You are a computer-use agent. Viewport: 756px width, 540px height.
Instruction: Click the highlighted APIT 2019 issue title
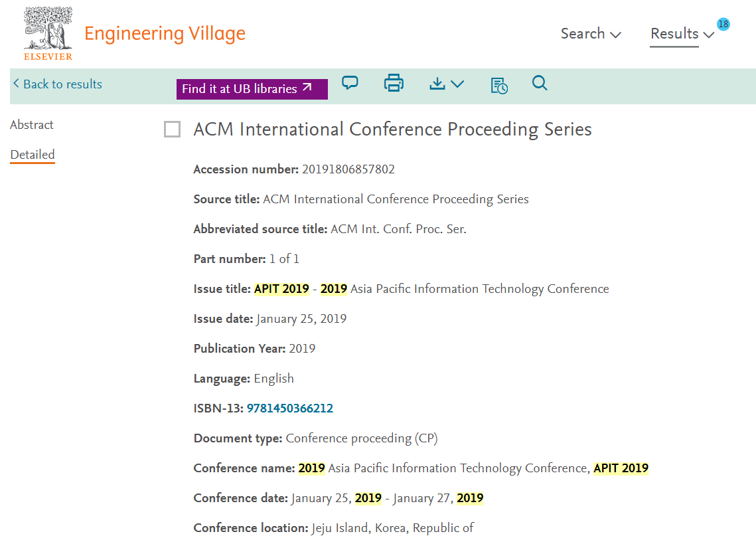pyautogui.click(x=281, y=289)
